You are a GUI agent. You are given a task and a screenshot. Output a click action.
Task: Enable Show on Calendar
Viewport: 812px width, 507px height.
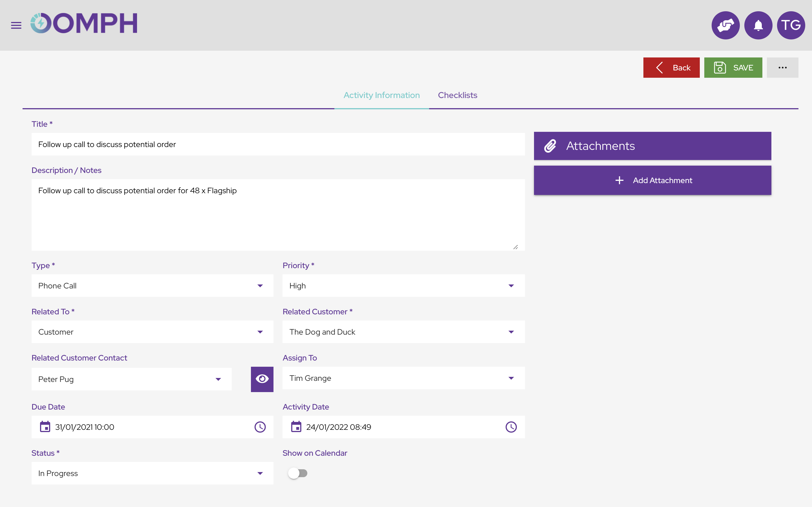tap(298, 473)
